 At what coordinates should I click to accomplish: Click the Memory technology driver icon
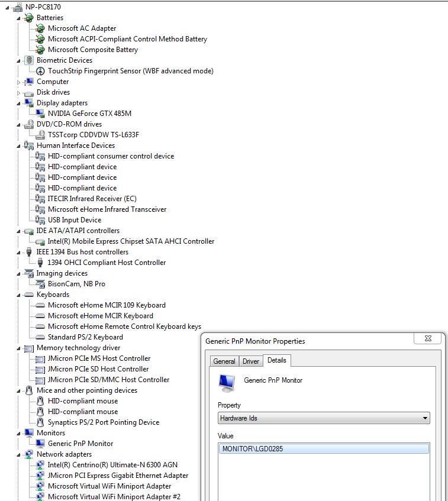pos(29,348)
